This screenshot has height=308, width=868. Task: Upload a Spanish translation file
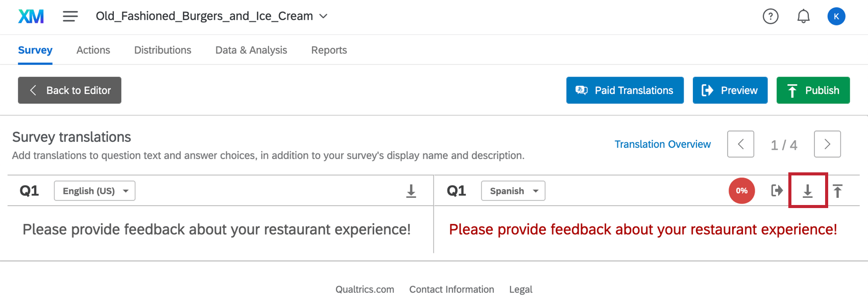tap(837, 191)
